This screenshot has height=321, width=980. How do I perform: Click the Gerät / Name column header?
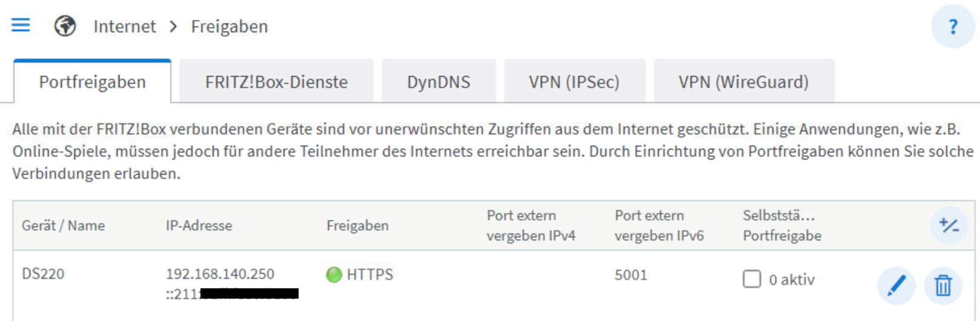point(64,226)
